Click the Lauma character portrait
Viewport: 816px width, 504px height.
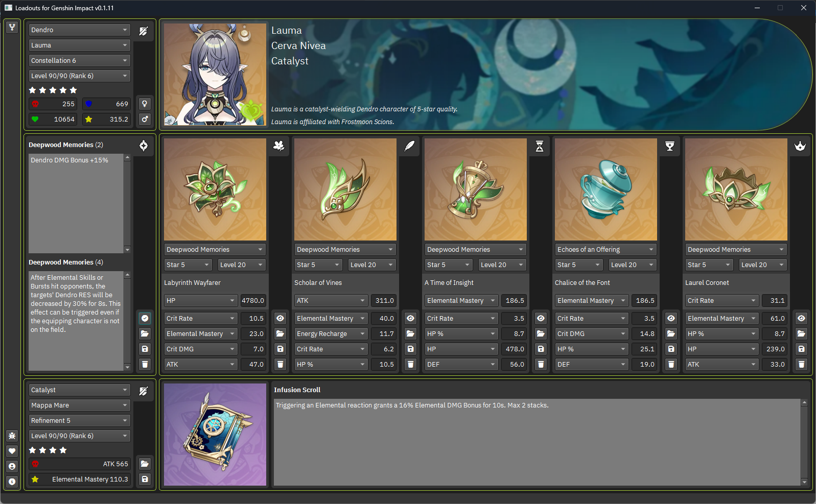215,75
